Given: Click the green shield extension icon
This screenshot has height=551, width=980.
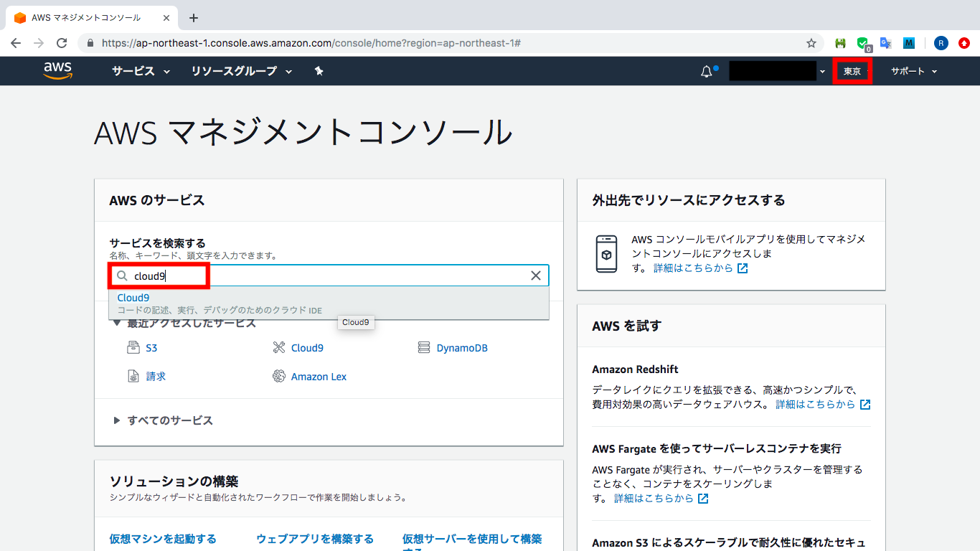Looking at the screenshot, I should (863, 44).
